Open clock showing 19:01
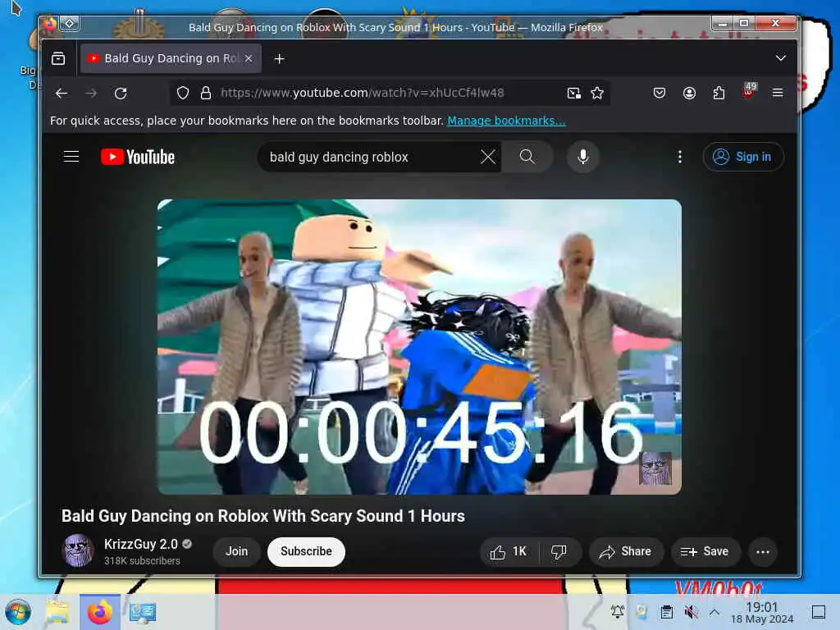 (762, 612)
